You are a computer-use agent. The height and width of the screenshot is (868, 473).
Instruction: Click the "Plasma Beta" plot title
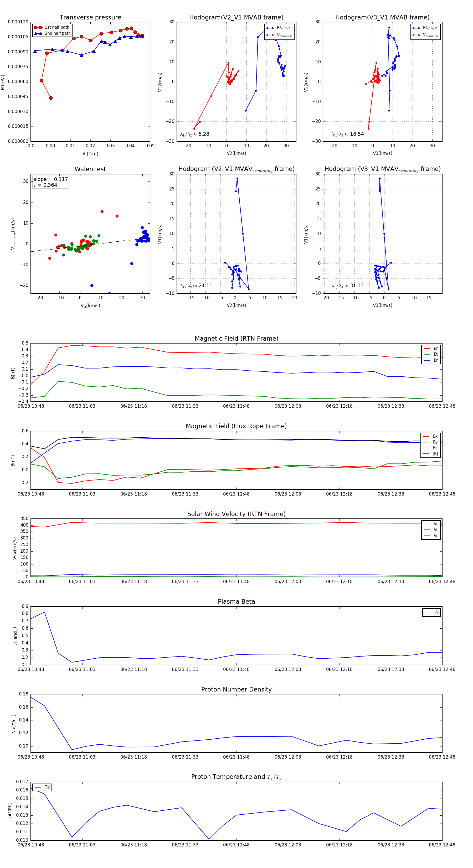(x=236, y=602)
